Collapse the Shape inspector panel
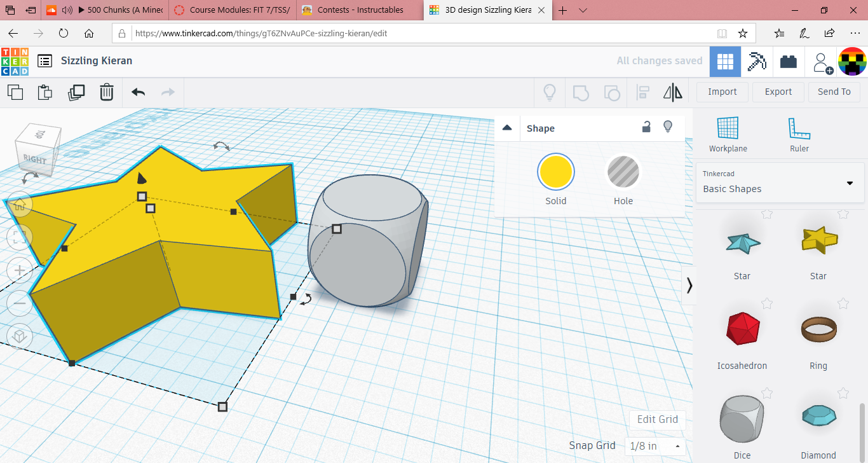This screenshot has width=868, height=463. click(507, 128)
